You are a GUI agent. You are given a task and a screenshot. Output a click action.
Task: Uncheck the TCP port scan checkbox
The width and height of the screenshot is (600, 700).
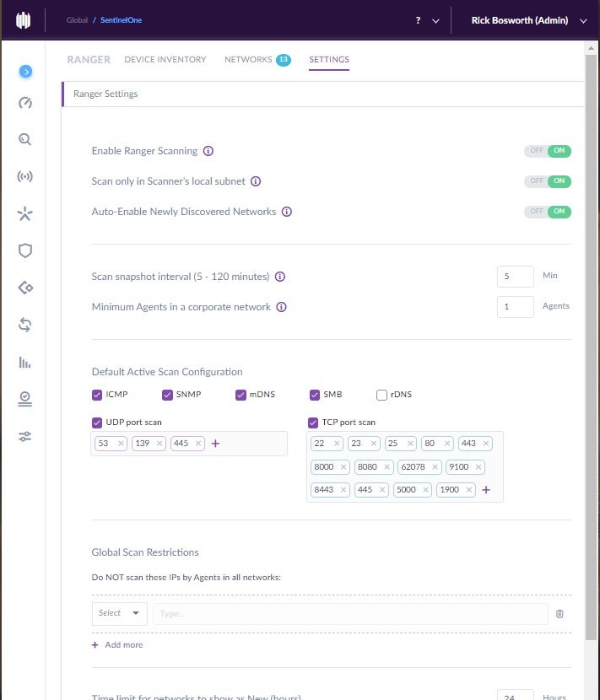pos(314,423)
